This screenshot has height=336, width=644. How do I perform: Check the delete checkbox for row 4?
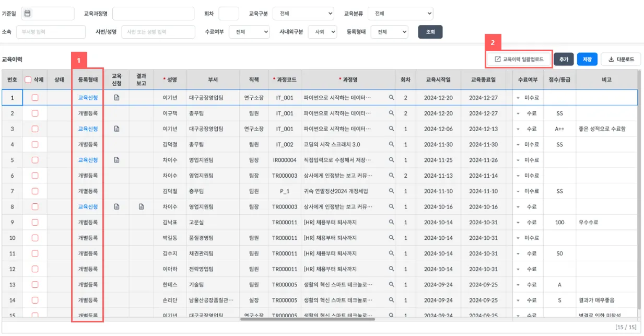tap(35, 144)
